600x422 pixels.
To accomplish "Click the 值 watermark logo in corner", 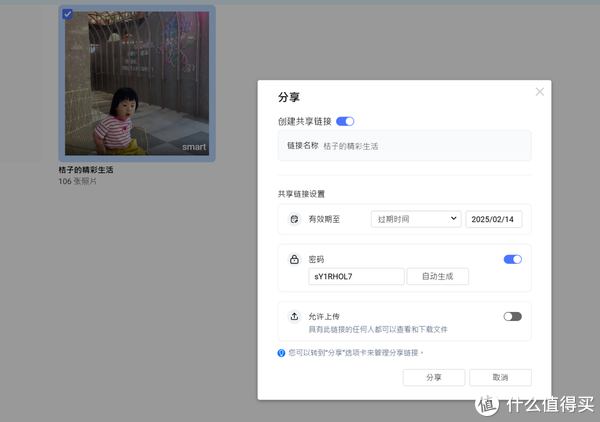I will point(487,403).
